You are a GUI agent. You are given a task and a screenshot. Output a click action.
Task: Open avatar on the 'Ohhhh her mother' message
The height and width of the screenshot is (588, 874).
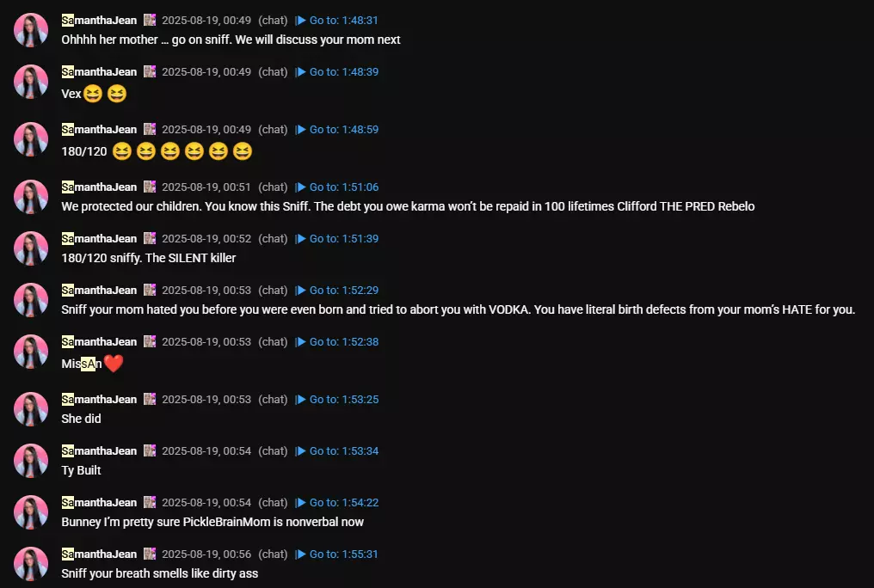pos(31,30)
